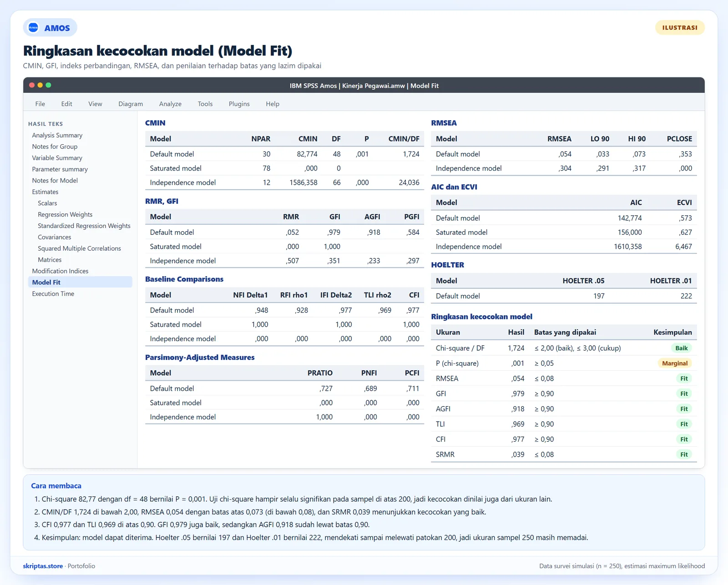Click the Parsimony-Adjusted Measures heading
This screenshot has width=728, height=585.
(x=200, y=358)
